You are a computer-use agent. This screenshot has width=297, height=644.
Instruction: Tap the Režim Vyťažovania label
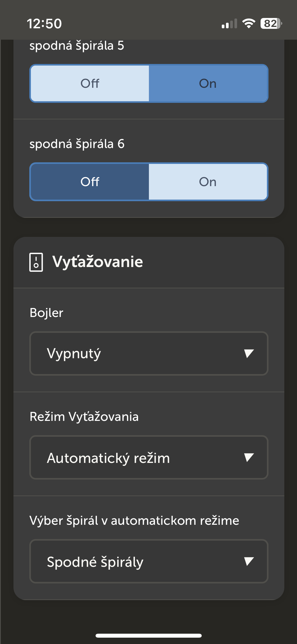(84, 417)
